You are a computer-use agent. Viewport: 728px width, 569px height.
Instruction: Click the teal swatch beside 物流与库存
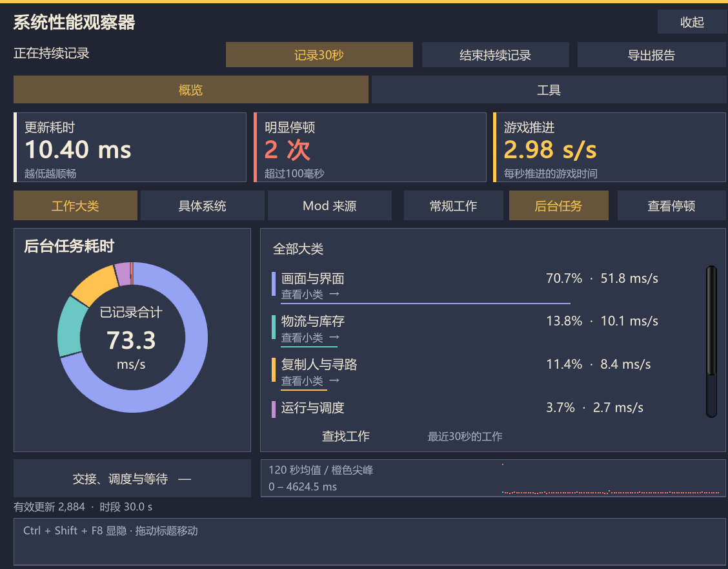tap(274, 327)
